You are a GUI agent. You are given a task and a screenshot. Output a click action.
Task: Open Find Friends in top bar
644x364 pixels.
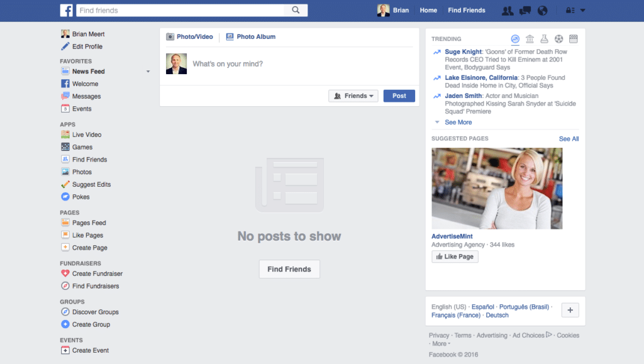[x=467, y=10]
